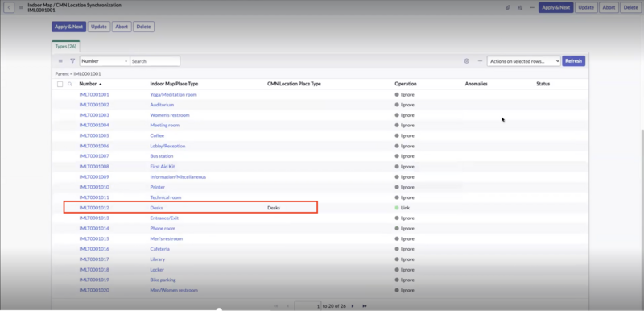Click Apply & Next in top header
The height and width of the screenshot is (311, 644).
(x=555, y=7)
